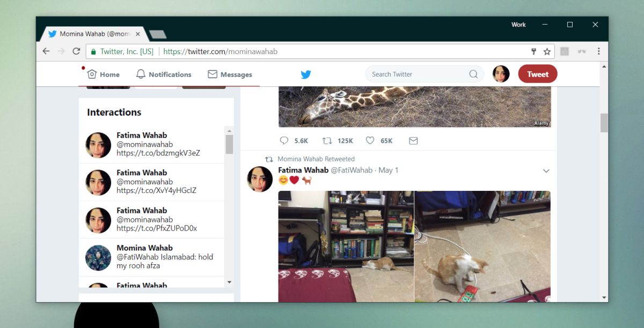Open the Chrome three-dot menu
The width and height of the screenshot is (644, 328).
pos(598,51)
